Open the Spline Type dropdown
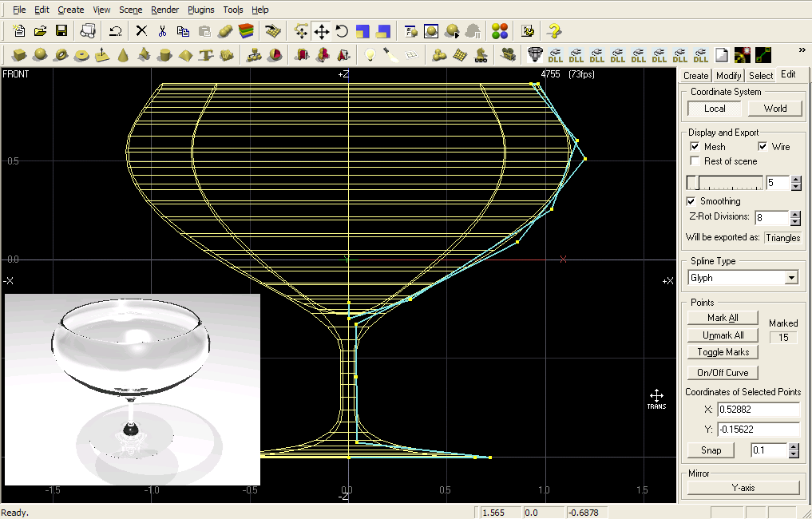Image resolution: width=812 pixels, height=519 pixels. (x=791, y=278)
